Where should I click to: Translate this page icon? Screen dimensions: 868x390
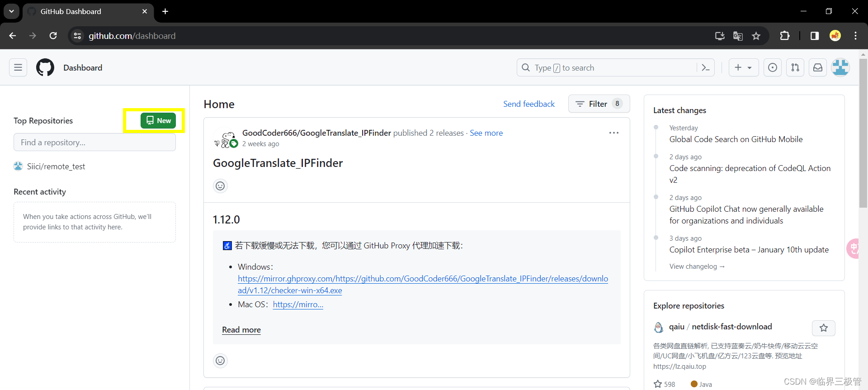click(x=738, y=36)
